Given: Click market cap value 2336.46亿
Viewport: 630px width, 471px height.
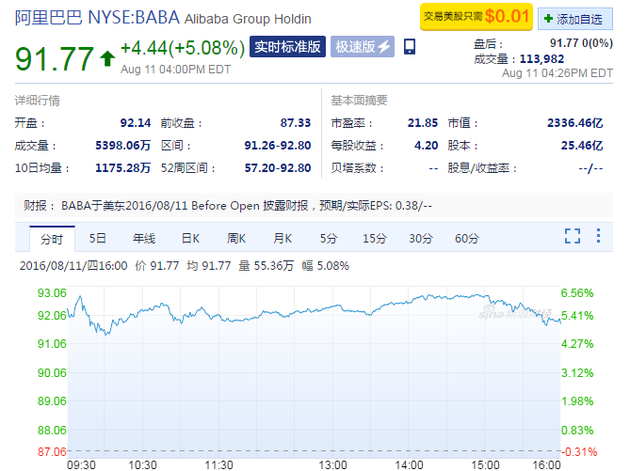Looking at the screenshot, I should click(575, 123).
